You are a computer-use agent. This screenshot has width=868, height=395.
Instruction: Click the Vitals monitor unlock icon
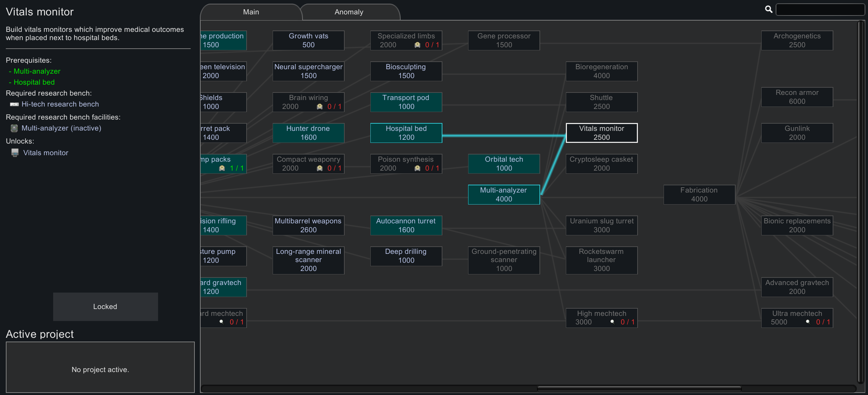pyautogui.click(x=15, y=153)
